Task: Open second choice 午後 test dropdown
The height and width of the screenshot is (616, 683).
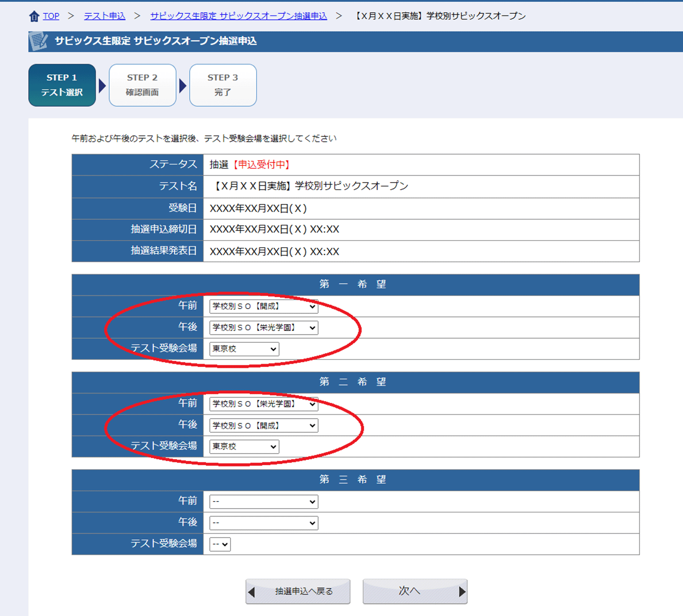Action: (x=264, y=425)
